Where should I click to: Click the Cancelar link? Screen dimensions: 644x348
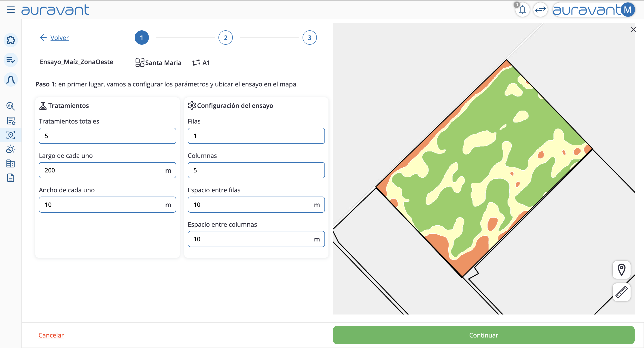pyautogui.click(x=51, y=335)
